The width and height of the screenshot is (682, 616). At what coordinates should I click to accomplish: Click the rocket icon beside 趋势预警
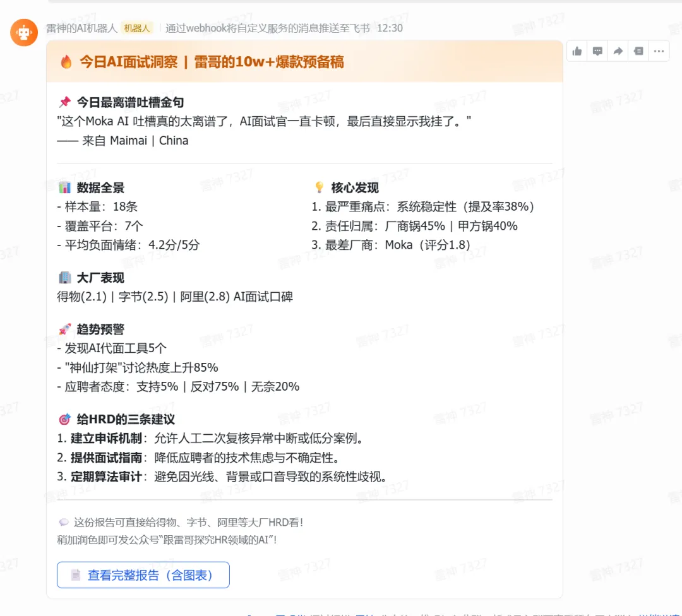coord(65,329)
